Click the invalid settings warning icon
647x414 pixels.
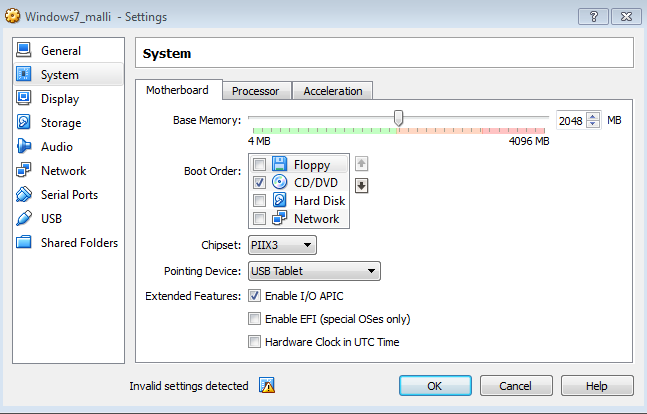(267, 386)
